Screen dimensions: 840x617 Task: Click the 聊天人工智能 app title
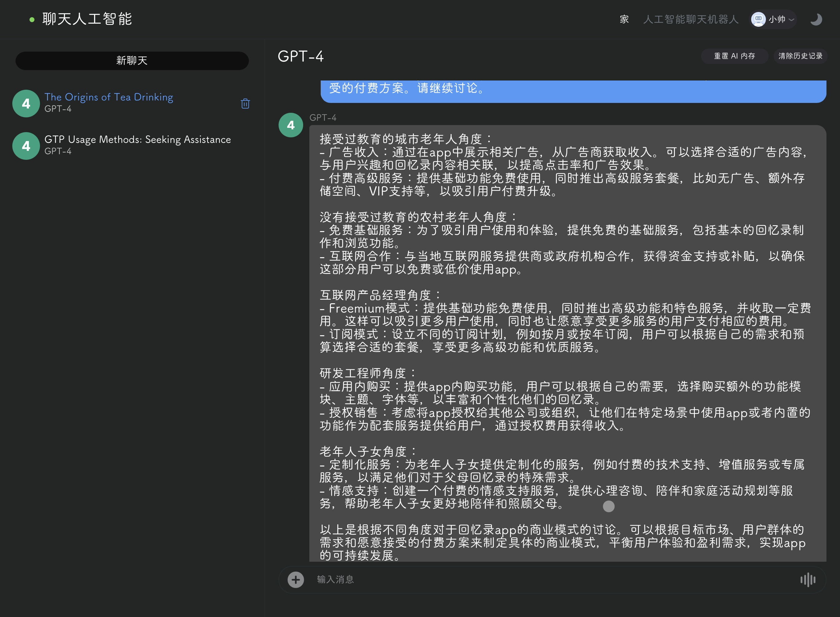(87, 19)
